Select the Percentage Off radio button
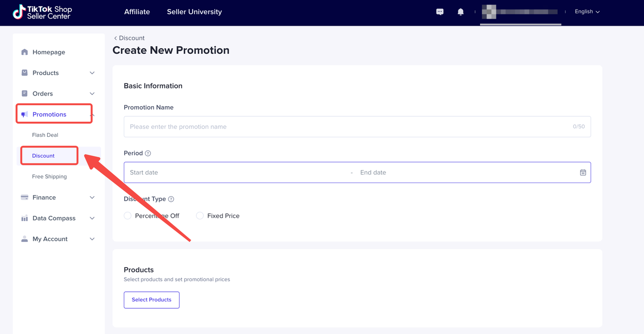 (128, 216)
